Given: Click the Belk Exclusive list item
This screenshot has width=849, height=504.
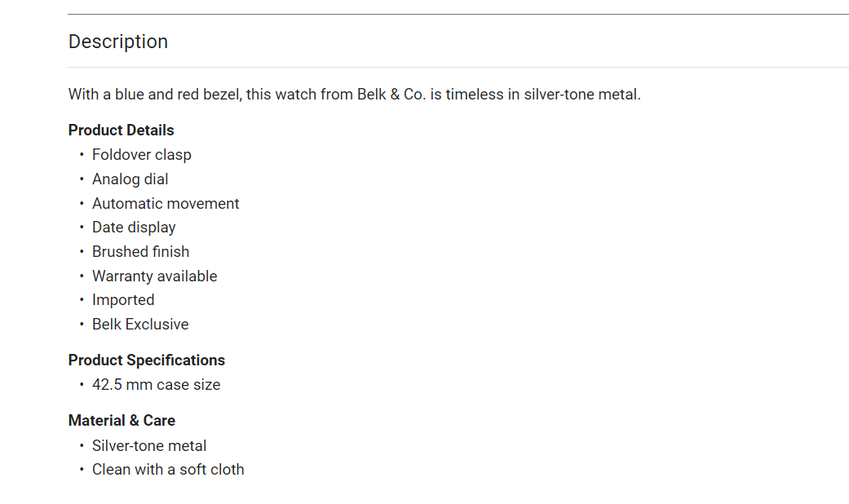Looking at the screenshot, I should 140,325.
